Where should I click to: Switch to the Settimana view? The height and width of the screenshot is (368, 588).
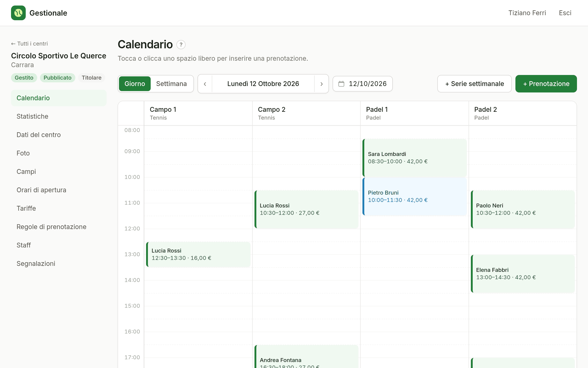pos(172,84)
